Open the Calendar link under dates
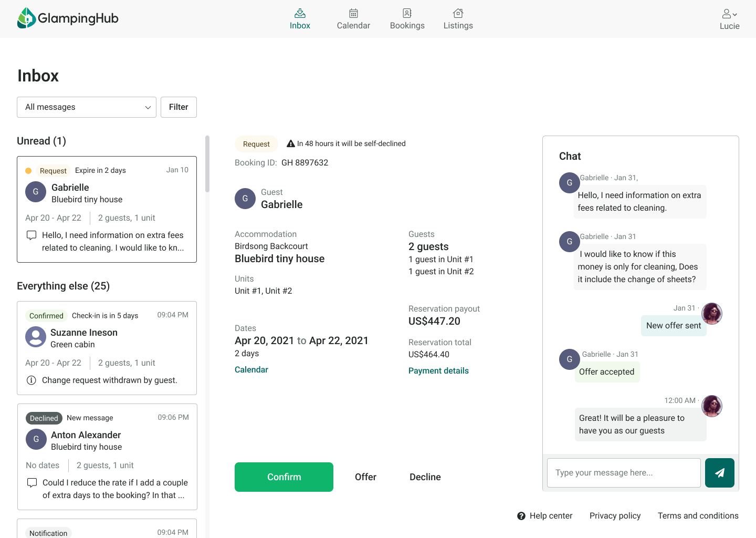Viewport: 756px width, 538px height. [251, 370]
